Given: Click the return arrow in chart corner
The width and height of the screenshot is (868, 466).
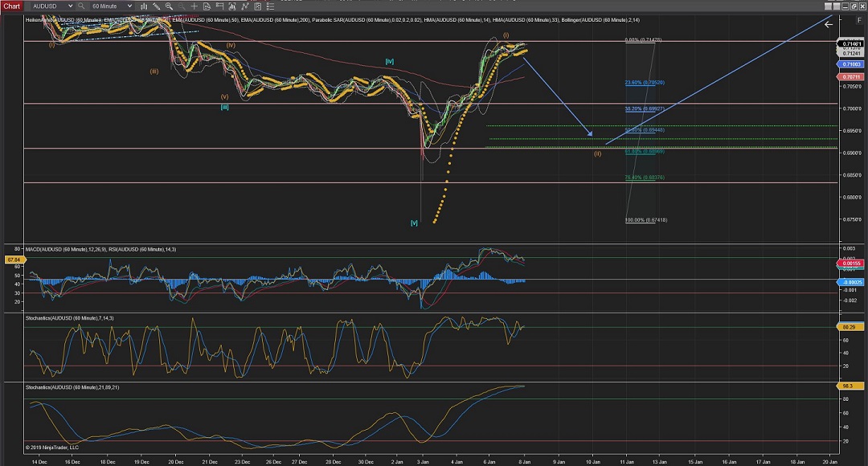Looking at the screenshot, I should (829, 24).
